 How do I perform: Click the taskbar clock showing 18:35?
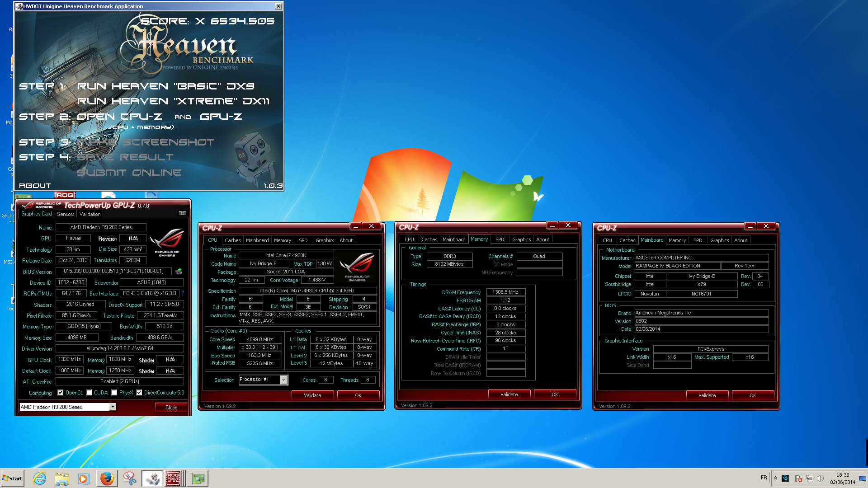coord(843,479)
